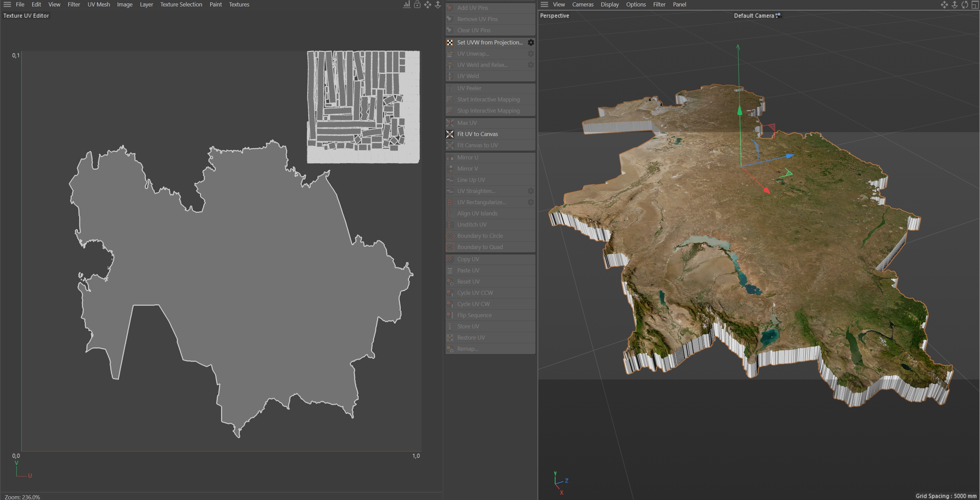Click the camera icon next to Default Camera
This screenshot has width=980, height=500.
coord(778,16)
